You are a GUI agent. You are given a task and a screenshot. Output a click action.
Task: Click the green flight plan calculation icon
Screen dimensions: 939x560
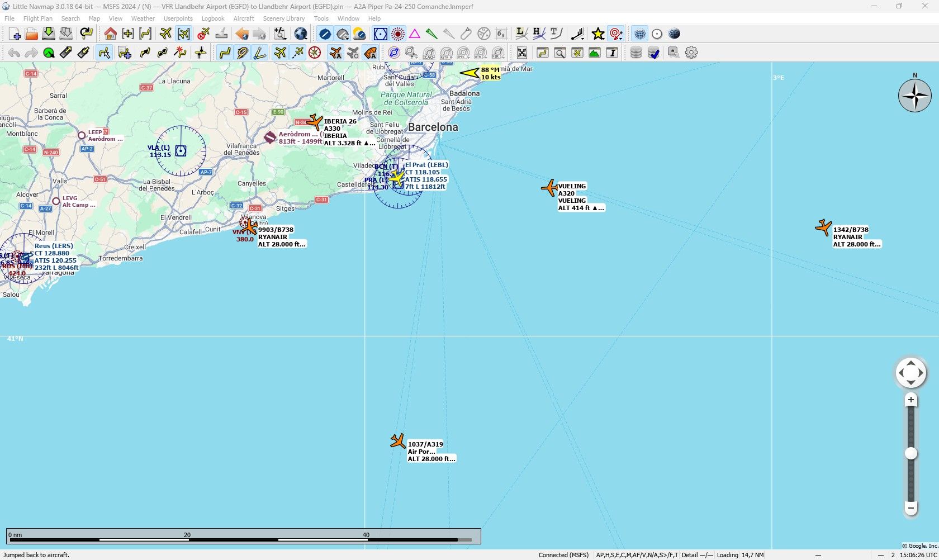(49, 53)
